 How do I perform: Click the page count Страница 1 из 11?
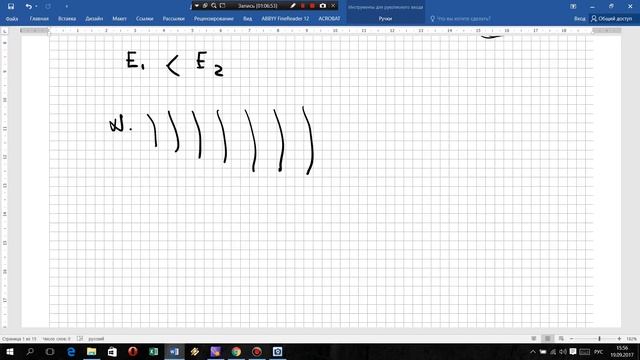click(x=19, y=339)
